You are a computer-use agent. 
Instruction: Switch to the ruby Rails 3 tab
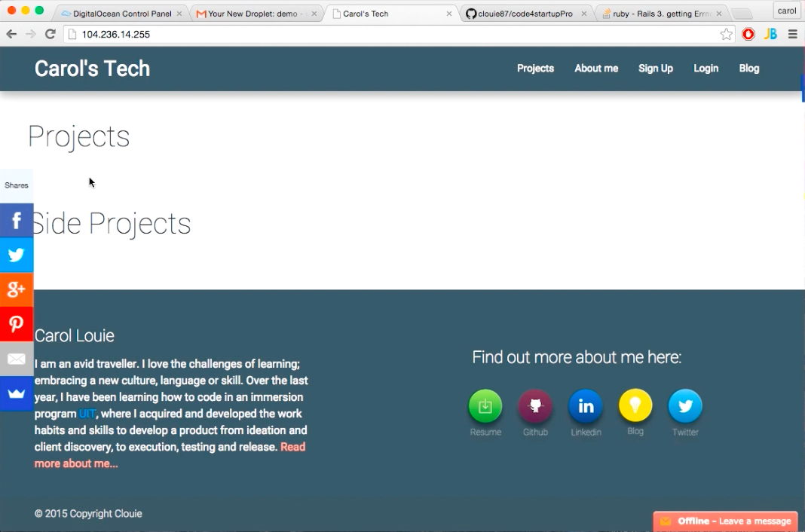click(661, 14)
